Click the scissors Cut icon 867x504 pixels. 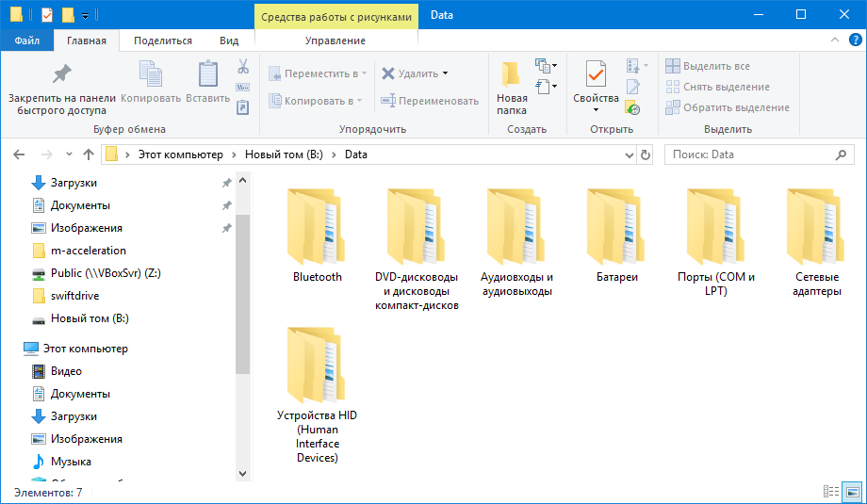243,66
